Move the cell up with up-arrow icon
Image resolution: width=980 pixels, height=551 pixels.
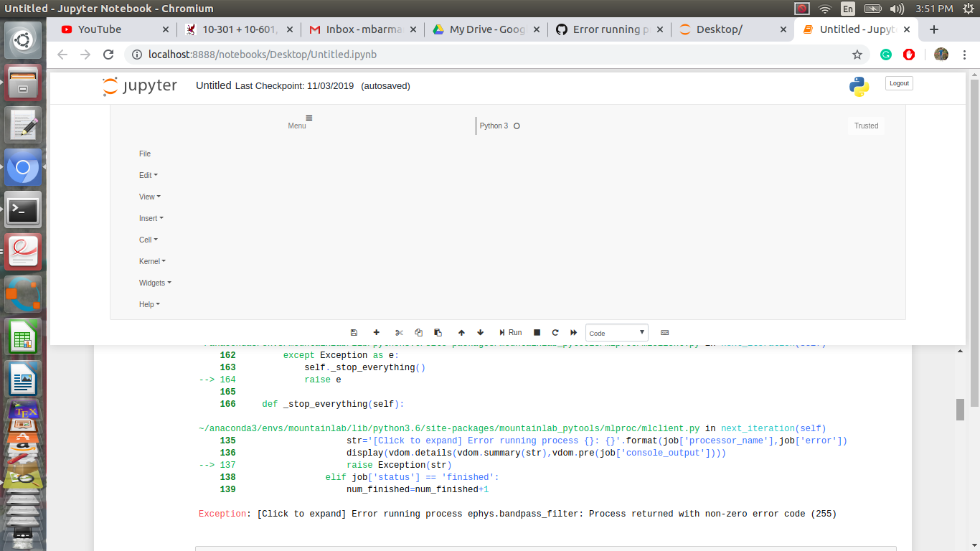[461, 332]
